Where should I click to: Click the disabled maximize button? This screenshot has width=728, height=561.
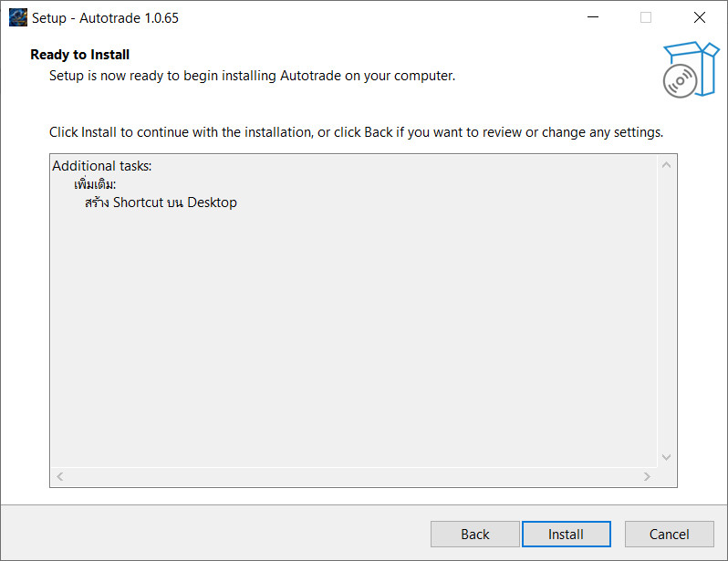(646, 17)
